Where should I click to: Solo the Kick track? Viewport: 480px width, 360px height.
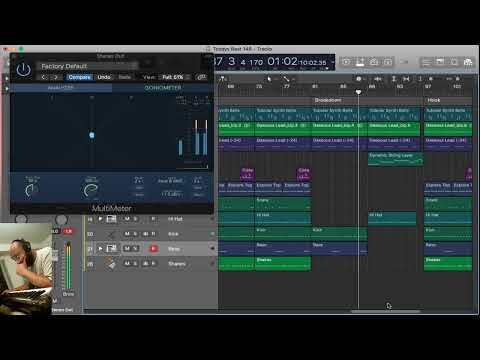pyautogui.click(x=135, y=234)
